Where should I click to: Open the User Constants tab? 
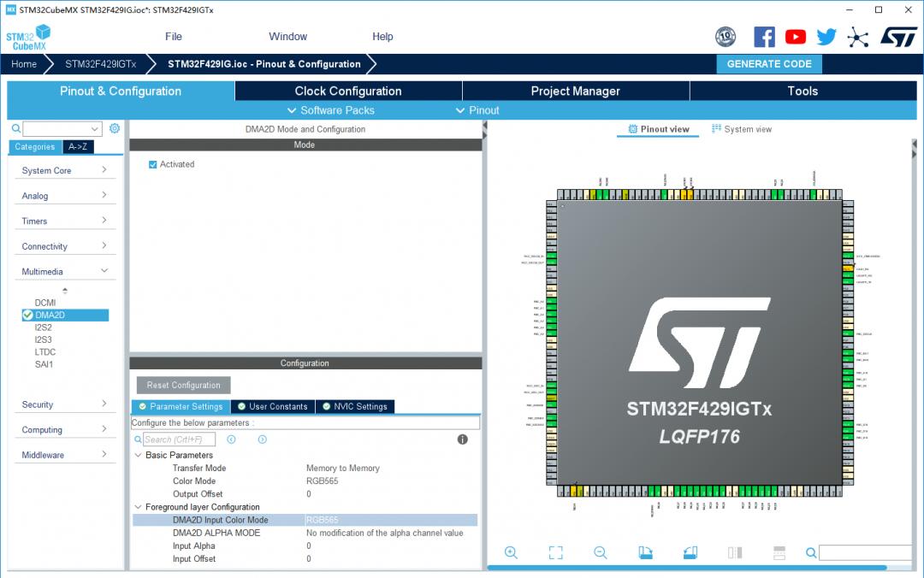tap(272, 406)
